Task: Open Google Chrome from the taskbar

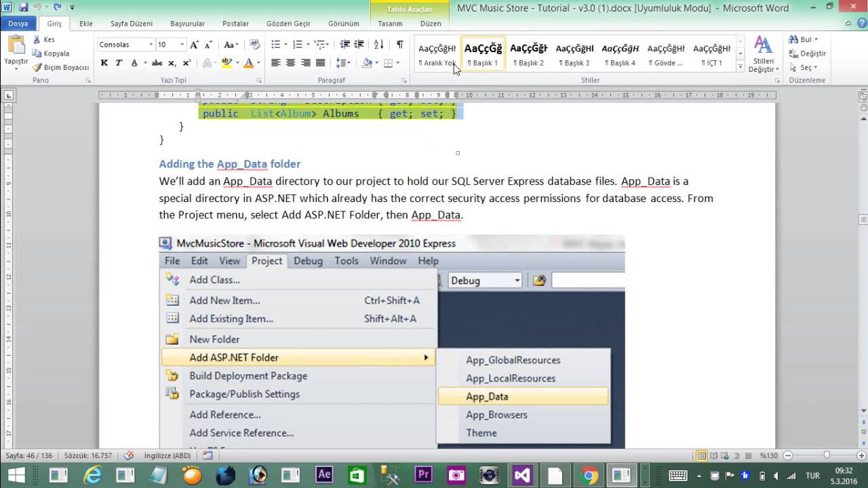Action: [x=589, y=475]
